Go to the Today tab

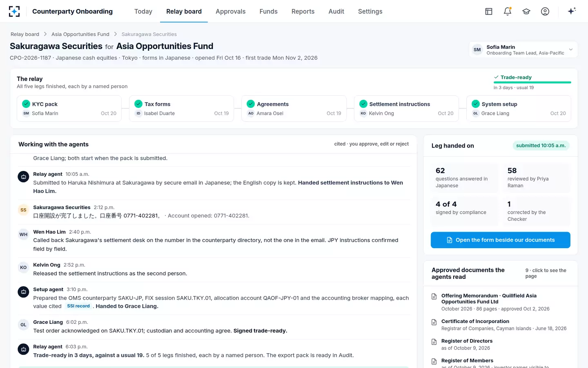(x=143, y=11)
